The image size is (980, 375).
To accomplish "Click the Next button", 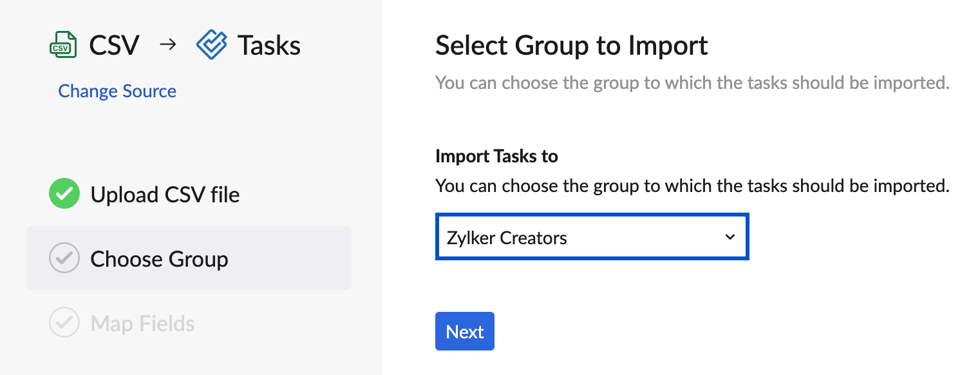I will tap(464, 331).
